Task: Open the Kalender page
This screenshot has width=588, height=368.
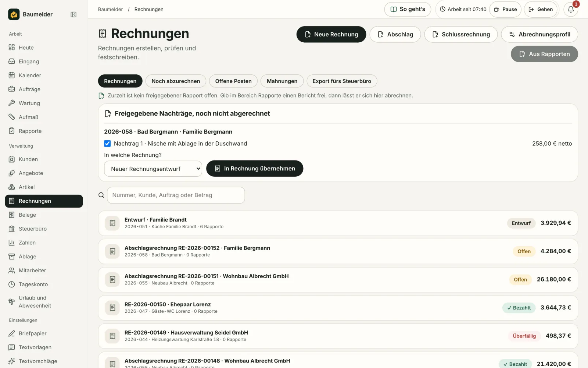Action: 44,75
